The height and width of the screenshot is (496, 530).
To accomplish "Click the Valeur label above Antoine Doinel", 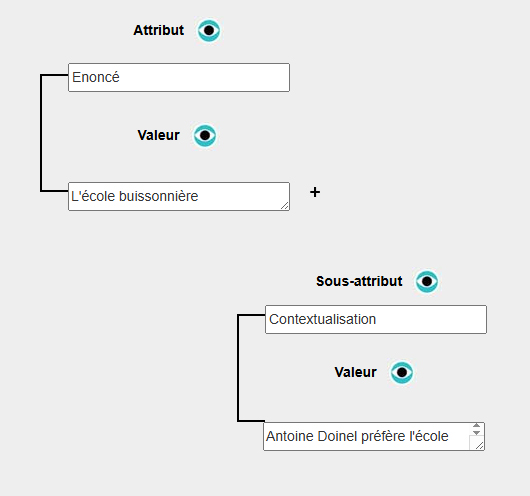I will [x=356, y=372].
